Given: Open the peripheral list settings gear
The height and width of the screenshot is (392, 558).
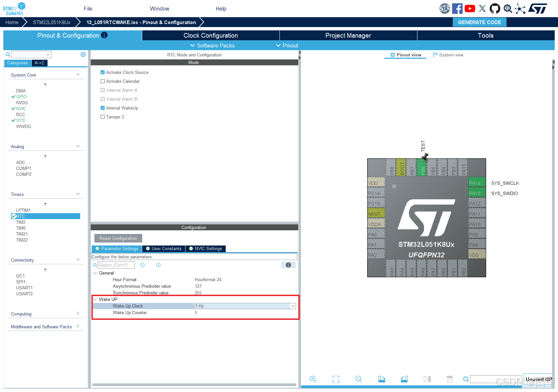Looking at the screenshot, I should tap(83, 54).
